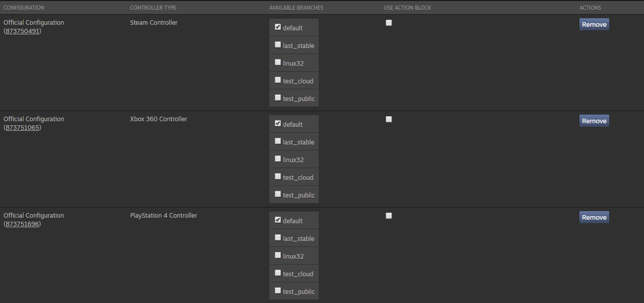Enable test_public branch for PlayStation 4 Controller

[x=278, y=291]
